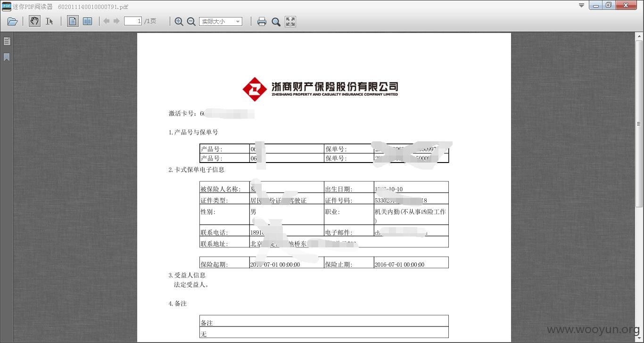
Task: Open a PDF file with folder icon
Action: point(13,21)
